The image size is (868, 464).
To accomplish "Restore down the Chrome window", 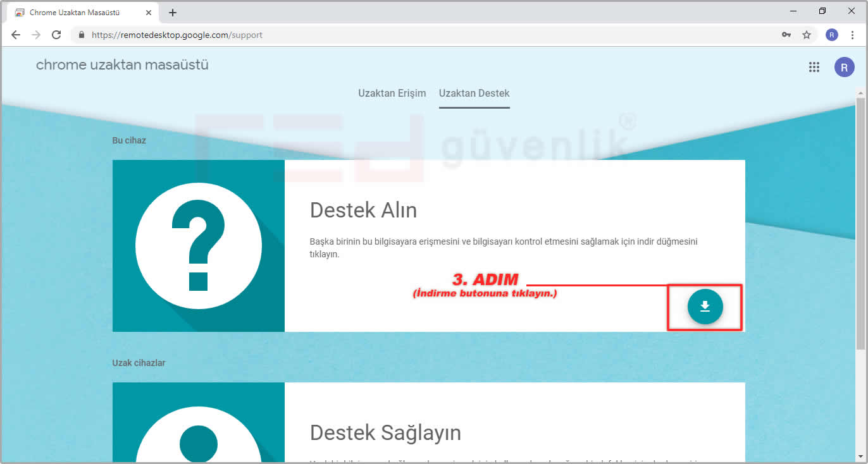I will [822, 11].
